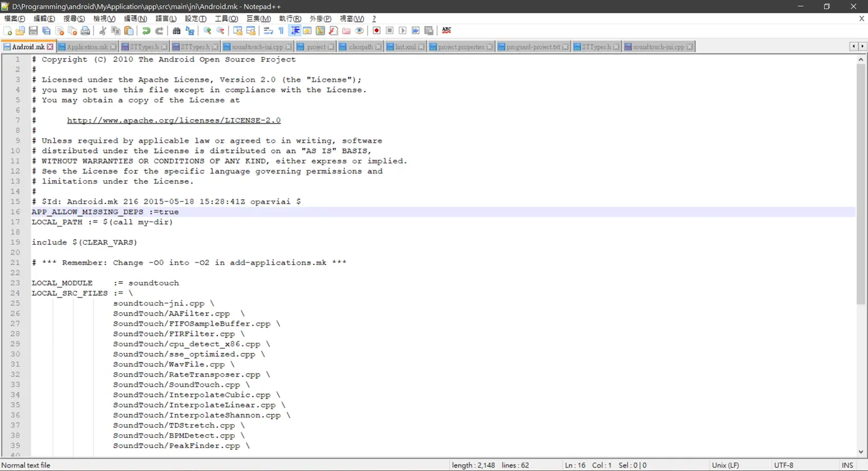The width and height of the screenshot is (868, 471).
Task: Print the document with the printer icon
Action: [86, 31]
